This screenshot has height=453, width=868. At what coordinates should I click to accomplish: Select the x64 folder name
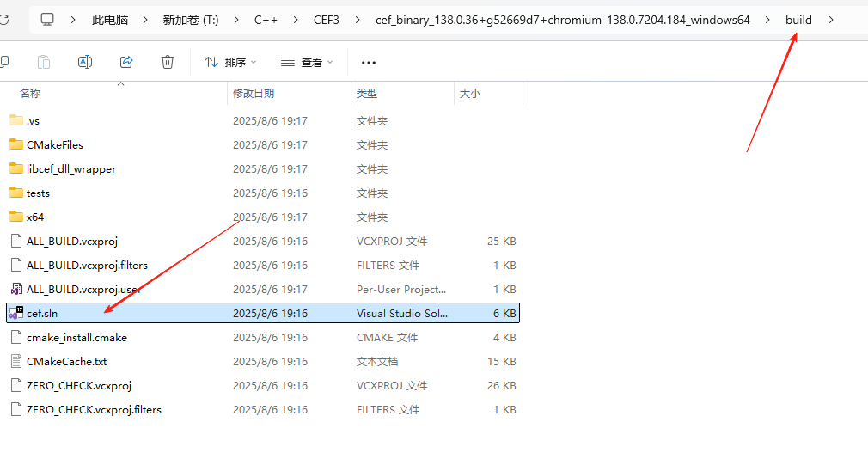[x=35, y=217]
